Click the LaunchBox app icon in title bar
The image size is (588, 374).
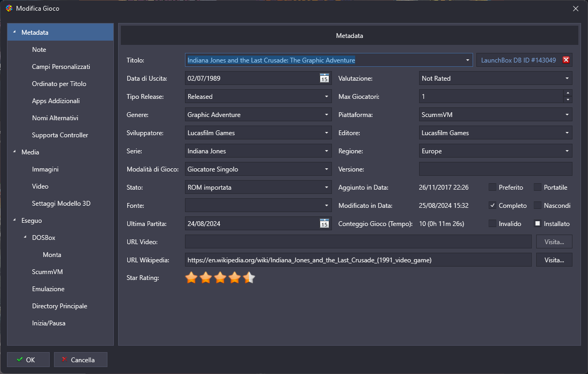tap(9, 8)
